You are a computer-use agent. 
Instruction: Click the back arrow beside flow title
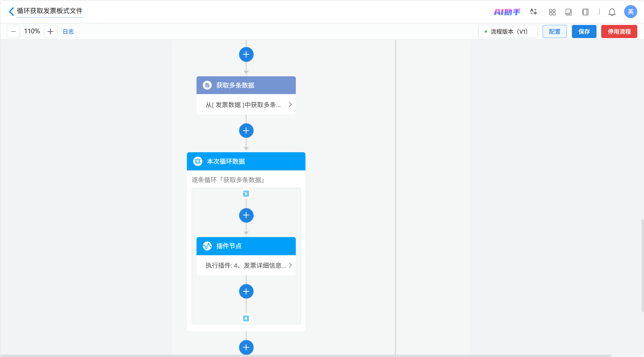[x=11, y=11]
